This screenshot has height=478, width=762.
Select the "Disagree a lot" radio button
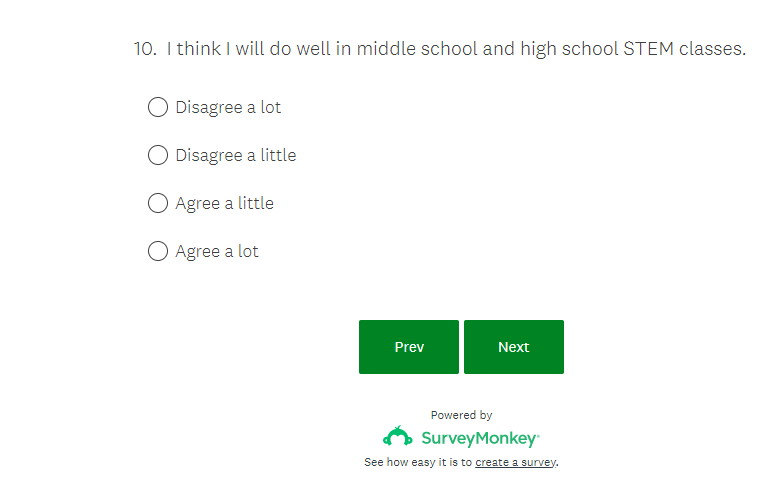pos(157,107)
